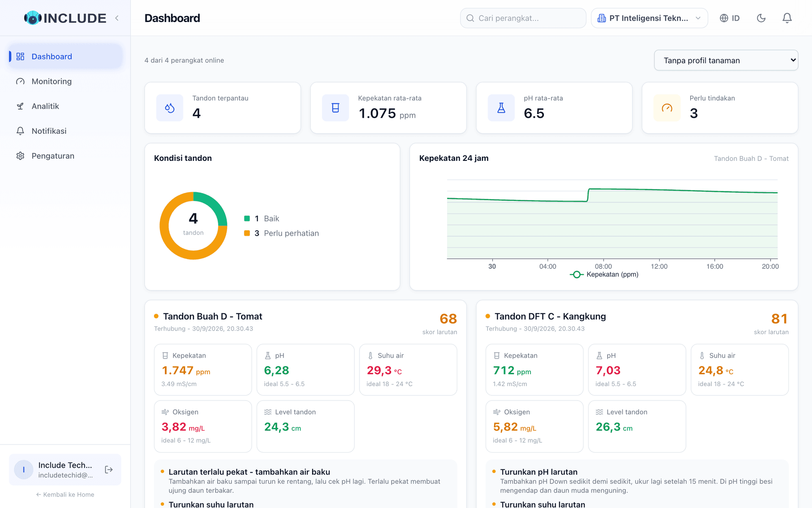
Task: Click the logout icon beside Include Tech
Action: click(x=109, y=469)
